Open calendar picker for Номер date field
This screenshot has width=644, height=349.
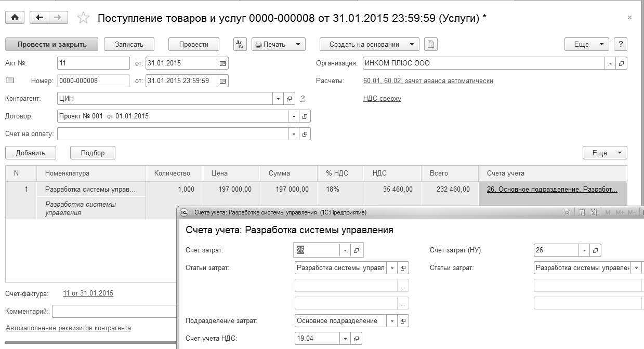pyautogui.click(x=222, y=81)
